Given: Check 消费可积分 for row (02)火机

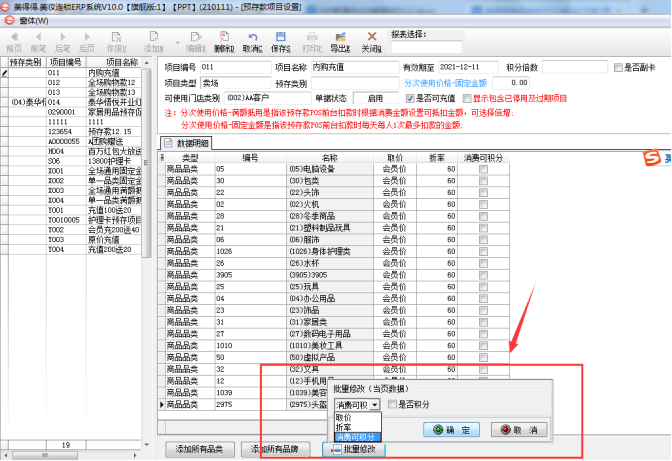Looking at the screenshot, I should click(483, 204).
